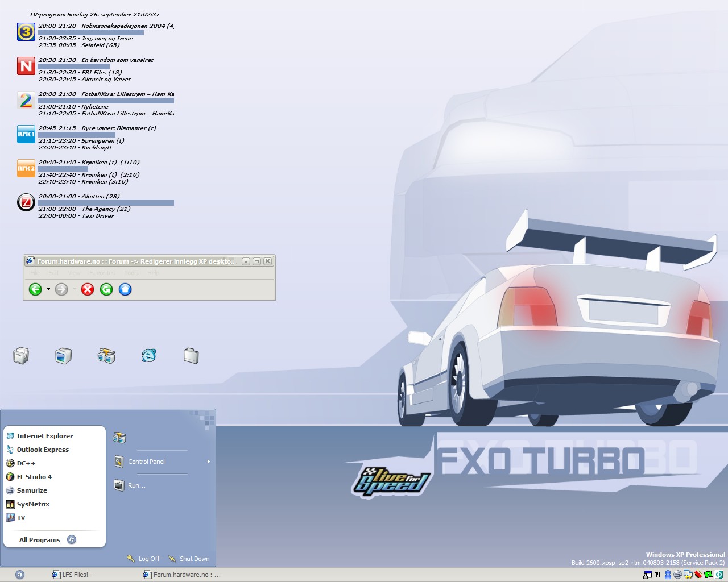Open My Computer desktop icon
The width and height of the screenshot is (728, 582).
[x=63, y=356]
